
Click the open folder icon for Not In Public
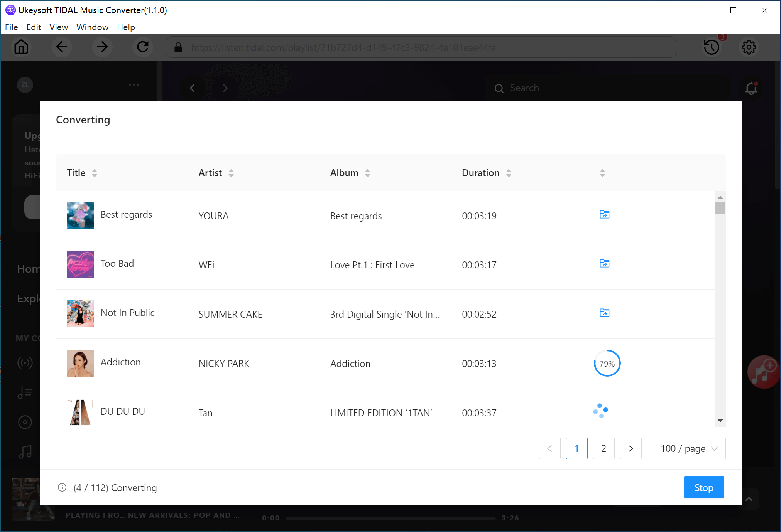[x=605, y=313]
